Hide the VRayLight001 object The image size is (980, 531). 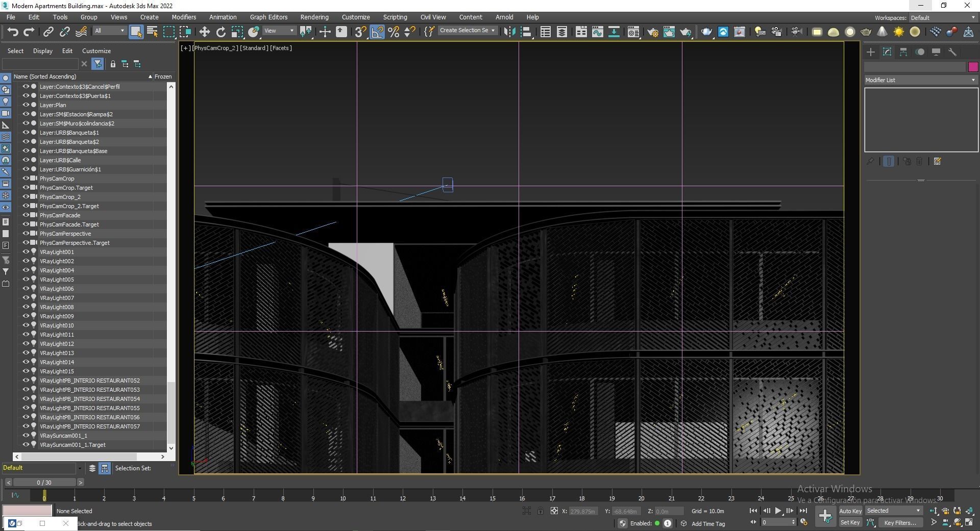tap(26, 252)
